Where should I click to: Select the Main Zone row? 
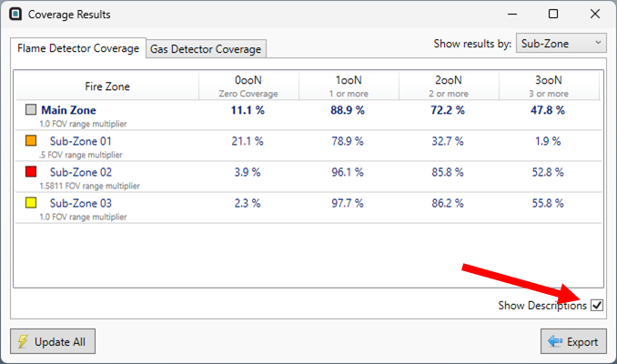click(69, 110)
